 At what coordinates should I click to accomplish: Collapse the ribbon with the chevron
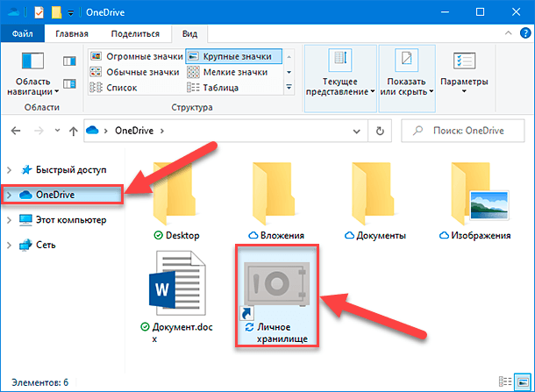[508, 33]
